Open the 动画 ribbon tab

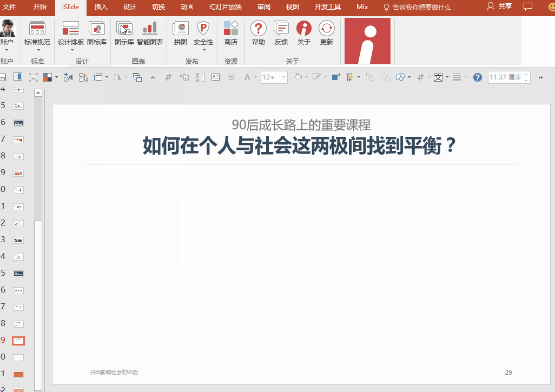(187, 6)
